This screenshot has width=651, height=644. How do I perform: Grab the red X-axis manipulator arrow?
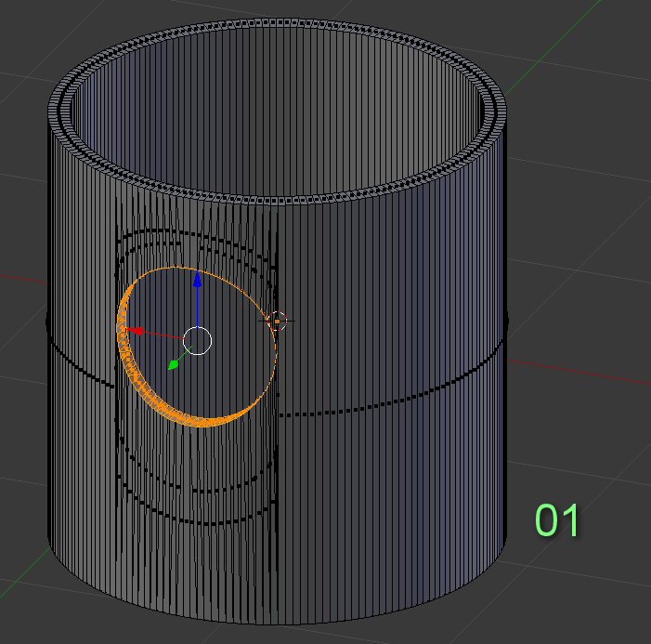tap(134, 331)
